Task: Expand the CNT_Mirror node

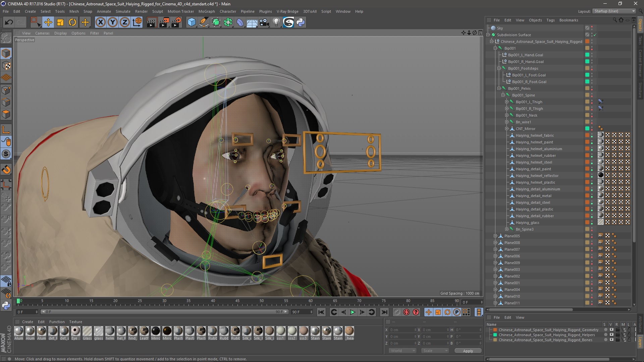Action: pos(507,129)
